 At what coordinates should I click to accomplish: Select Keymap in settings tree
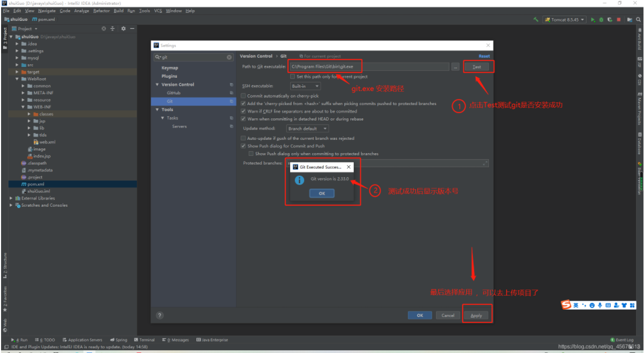click(170, 68)
